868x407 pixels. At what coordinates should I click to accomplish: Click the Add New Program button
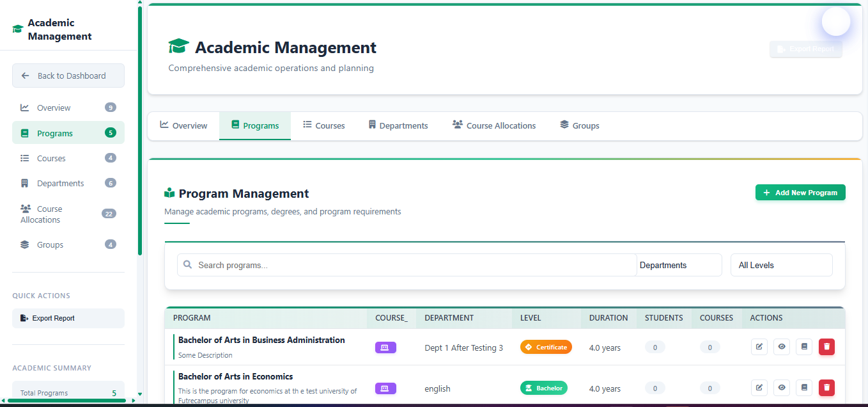[800, 193]
